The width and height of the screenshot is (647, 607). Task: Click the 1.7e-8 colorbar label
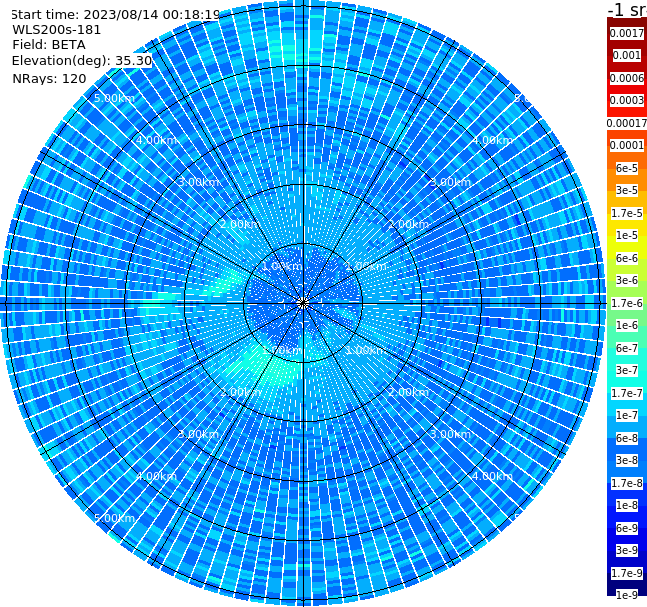tap(627, 483)
